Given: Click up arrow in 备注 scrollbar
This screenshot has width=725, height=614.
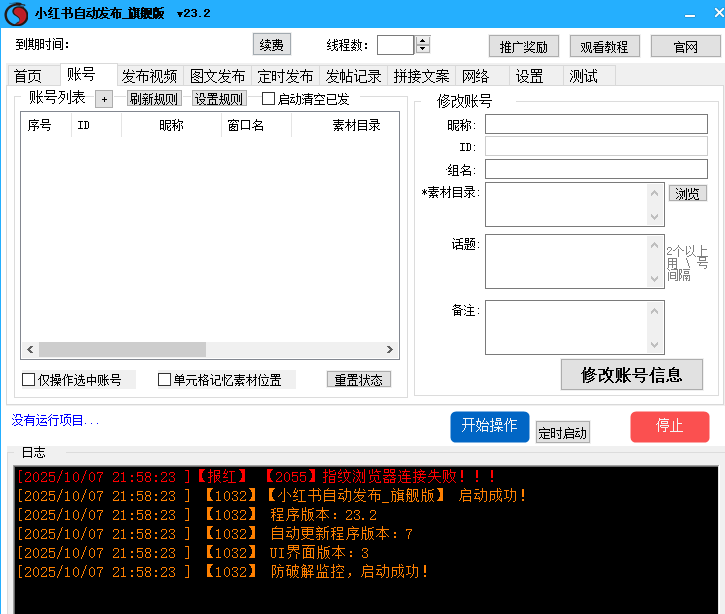Looking at the screenshot, I should pyautogui.click(x=654, y=311).
